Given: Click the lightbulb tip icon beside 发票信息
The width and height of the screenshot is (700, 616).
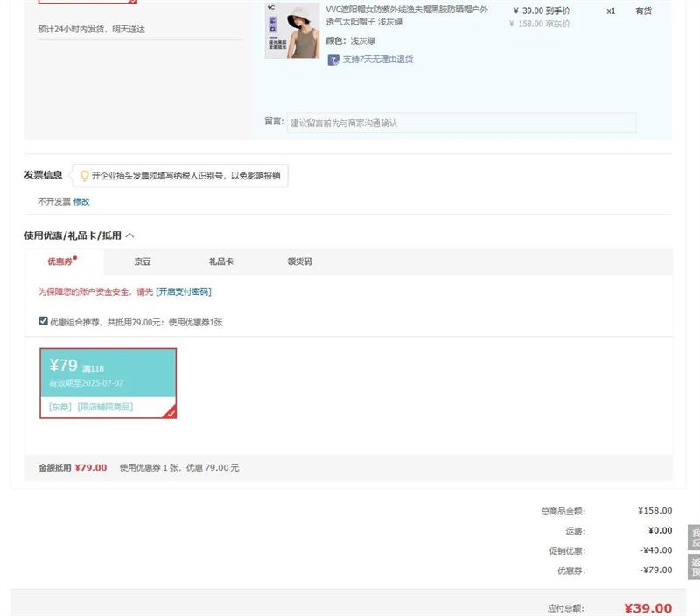Looking at the screenshot, I should (x=85, y=176).
